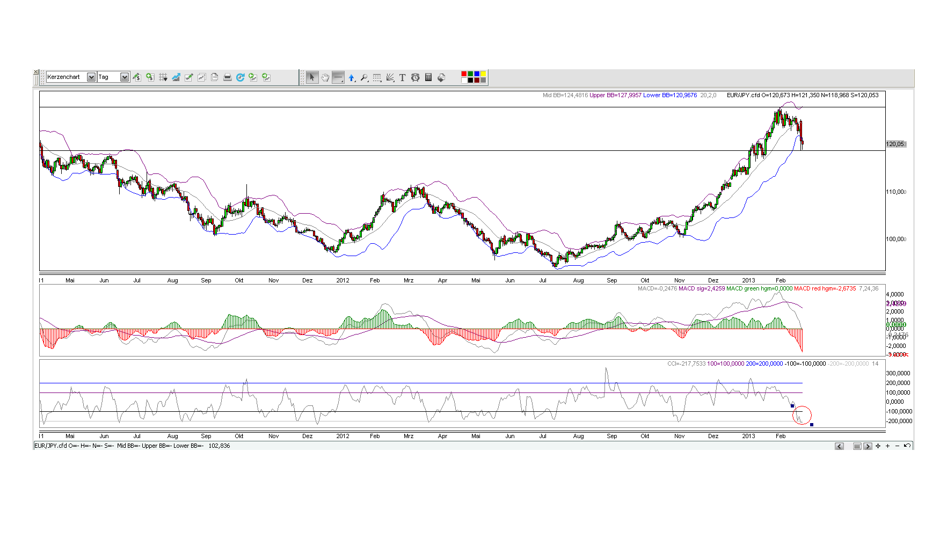Click the MACD red hgm=-2,6735 legend text

point(825,289)
